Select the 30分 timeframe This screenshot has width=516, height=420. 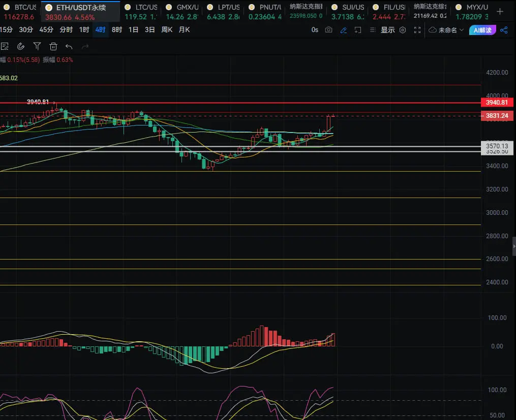26,29
